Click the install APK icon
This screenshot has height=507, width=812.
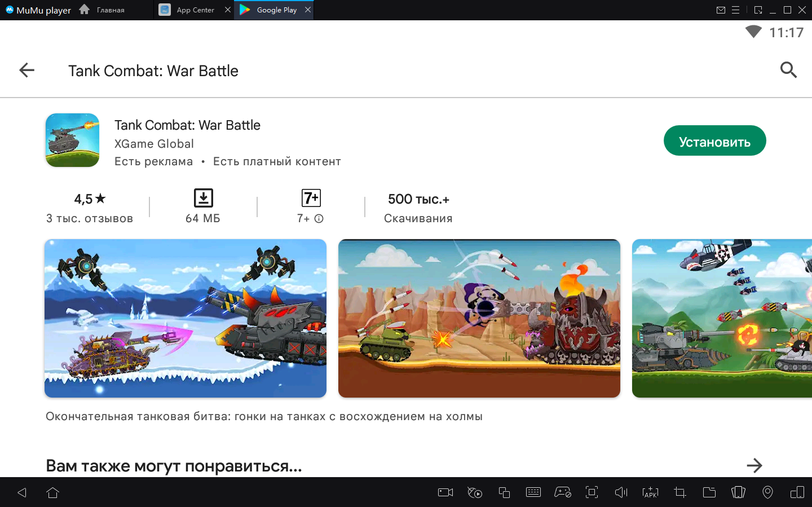(x=650, y=492)
